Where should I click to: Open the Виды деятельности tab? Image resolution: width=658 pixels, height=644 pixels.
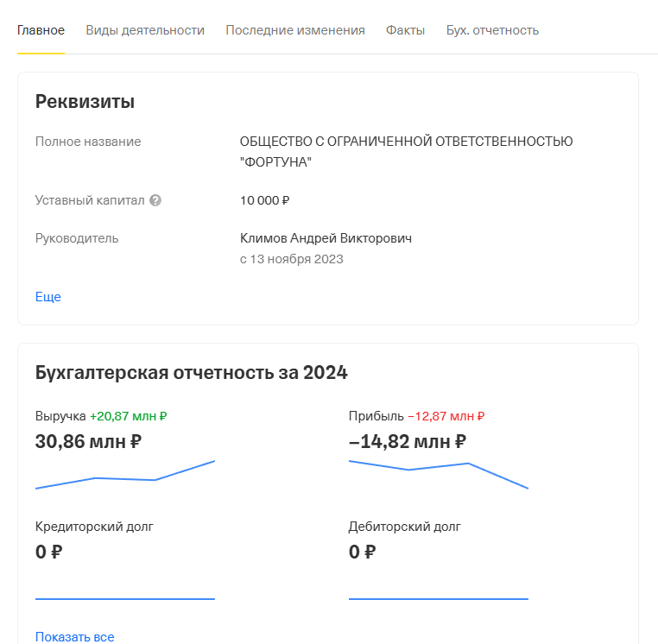(145, 30)
